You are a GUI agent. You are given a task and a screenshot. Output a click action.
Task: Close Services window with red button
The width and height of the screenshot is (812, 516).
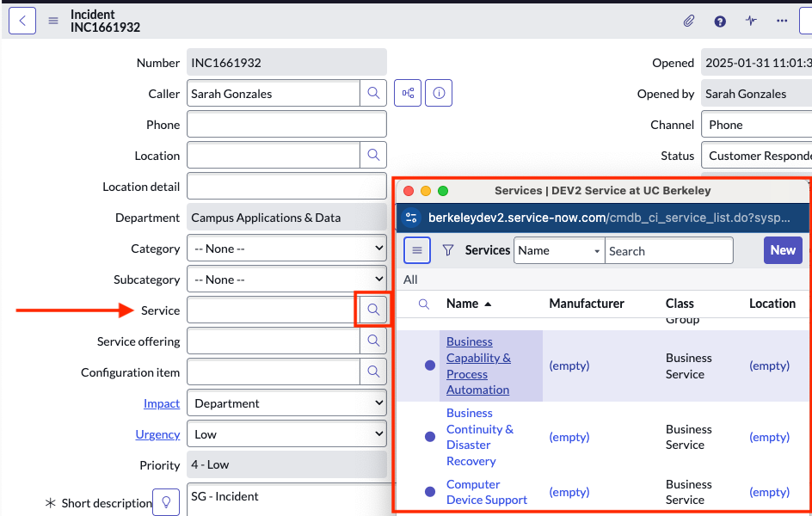[x=409, y=191]
